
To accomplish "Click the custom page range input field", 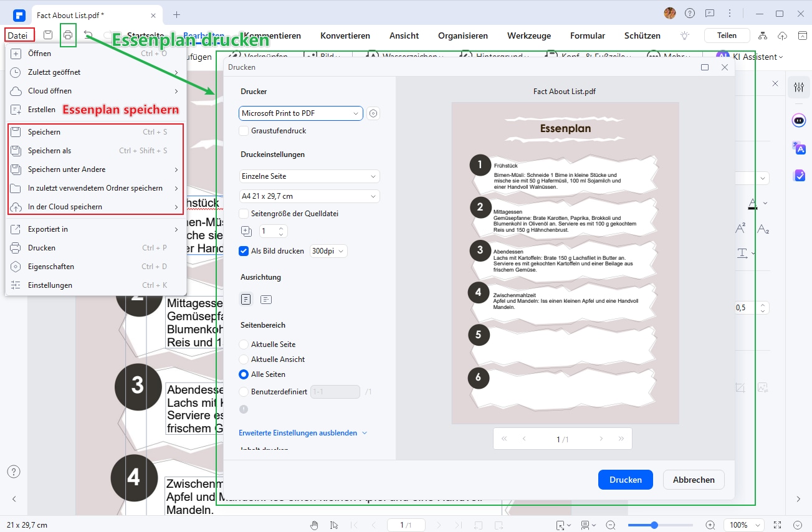I will click(x=335, y=392).
